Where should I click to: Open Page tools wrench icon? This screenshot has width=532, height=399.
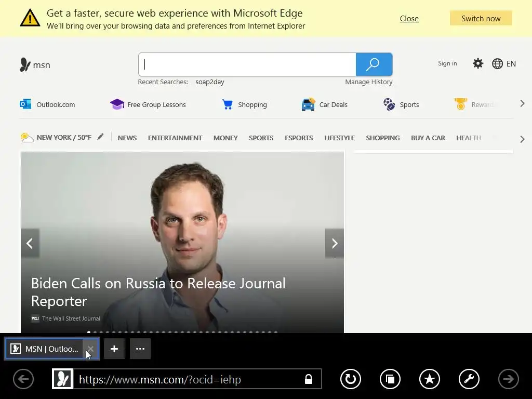point(469,379)
